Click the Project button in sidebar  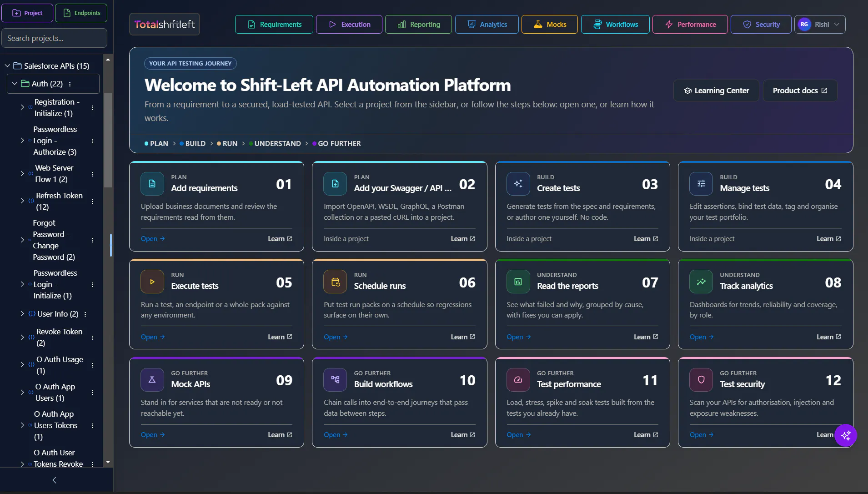pyautogui.click(x=27, y=13)
